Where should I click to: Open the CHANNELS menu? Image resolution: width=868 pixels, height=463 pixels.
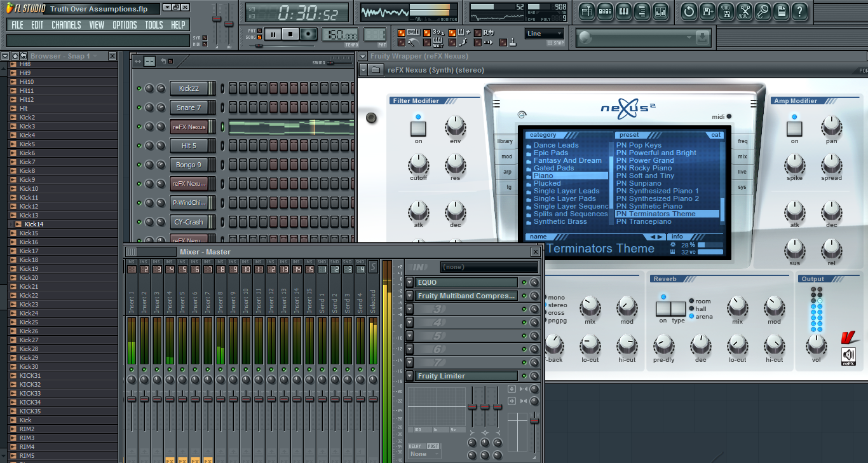coord(66,25)
